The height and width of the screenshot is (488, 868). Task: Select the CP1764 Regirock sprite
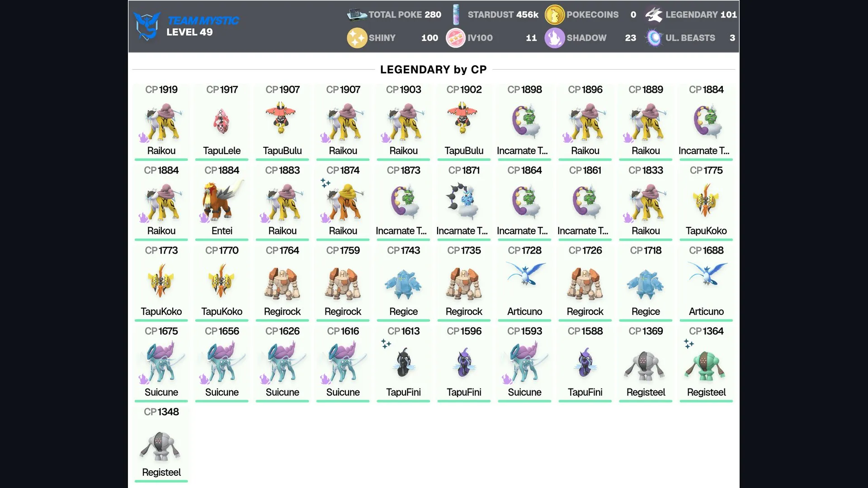(x=282, y=284)
